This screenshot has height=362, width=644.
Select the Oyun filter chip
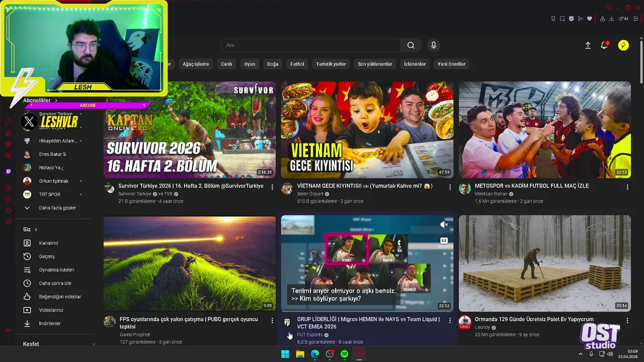[x=250, y=64]
